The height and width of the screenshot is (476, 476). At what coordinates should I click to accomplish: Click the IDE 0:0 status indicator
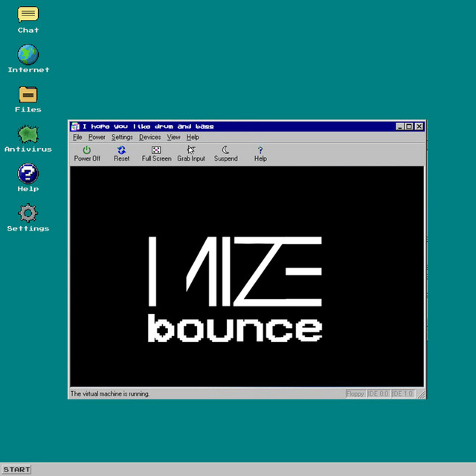click(379, 393)
